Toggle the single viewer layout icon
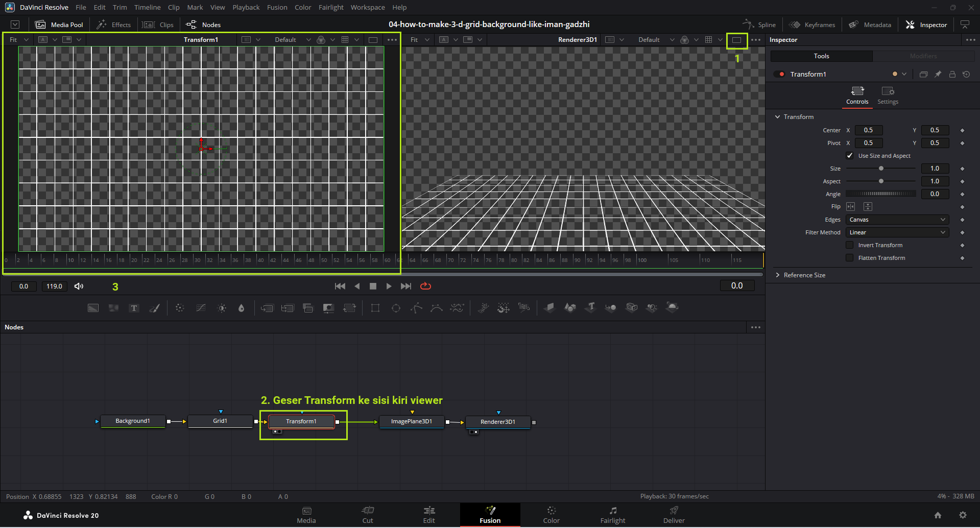Screen dimensions: 980x528 (x=736, y=40)
